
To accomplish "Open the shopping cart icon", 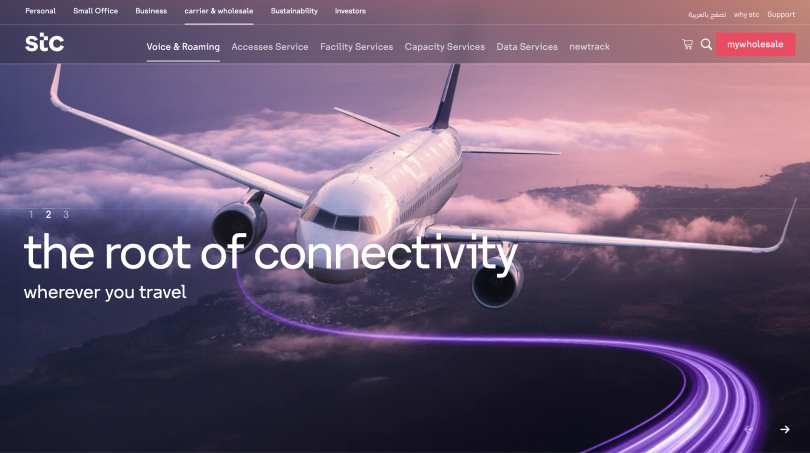I will [687, 44].
